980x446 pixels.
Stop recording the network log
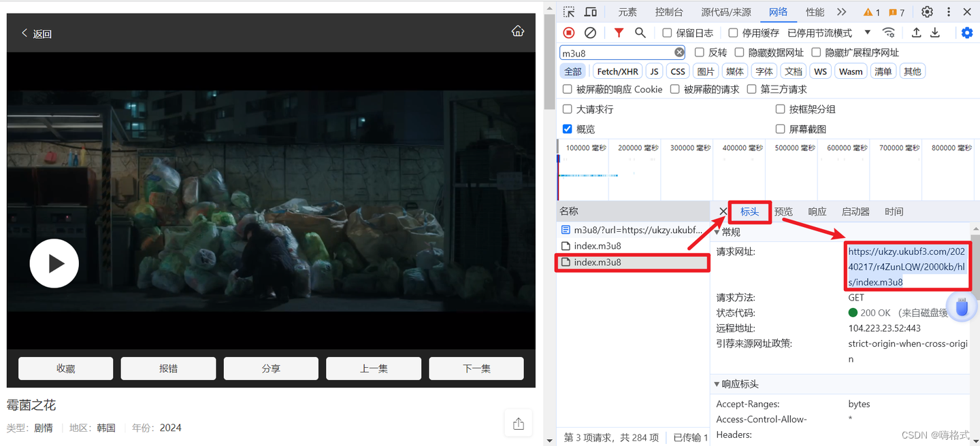(569, 33)
